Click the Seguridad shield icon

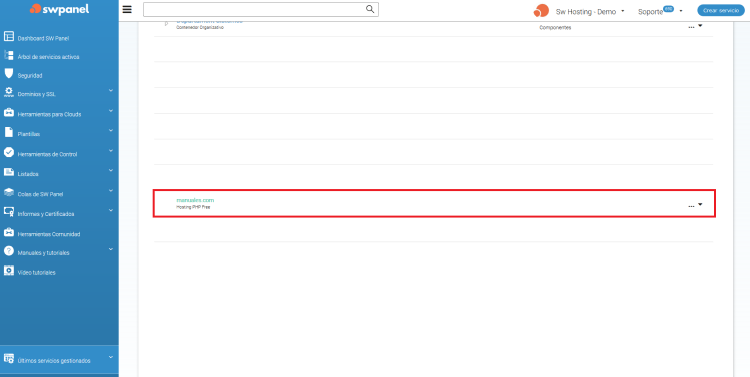coord(9,73)
